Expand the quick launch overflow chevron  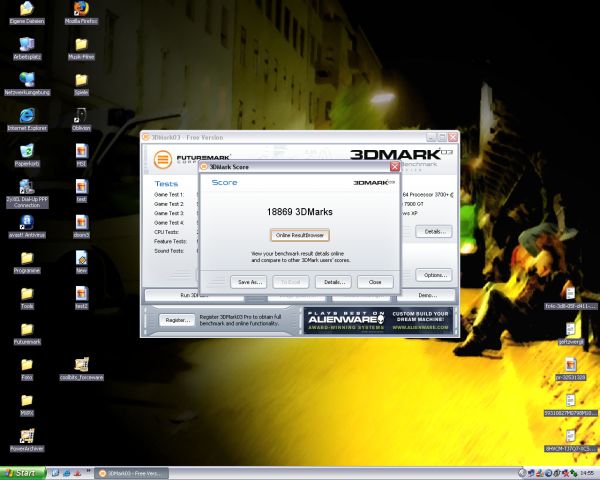coord(89,471)
